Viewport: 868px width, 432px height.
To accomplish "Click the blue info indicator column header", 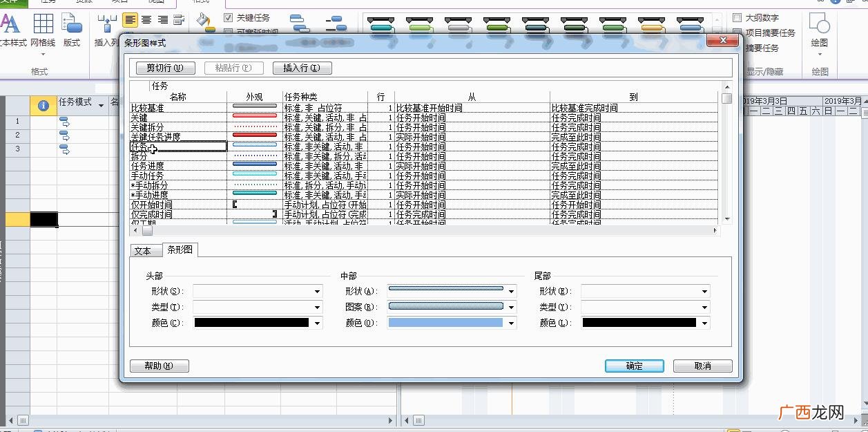I will (x=44, y=105).
